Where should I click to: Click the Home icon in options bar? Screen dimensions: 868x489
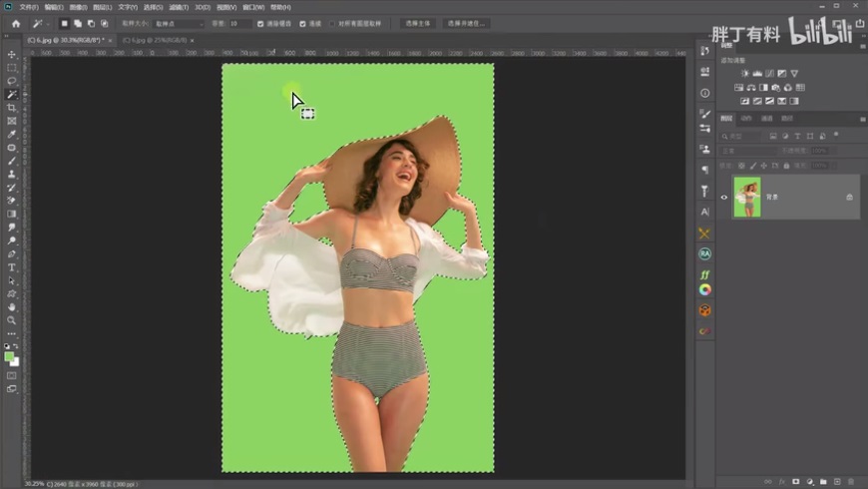15,23
